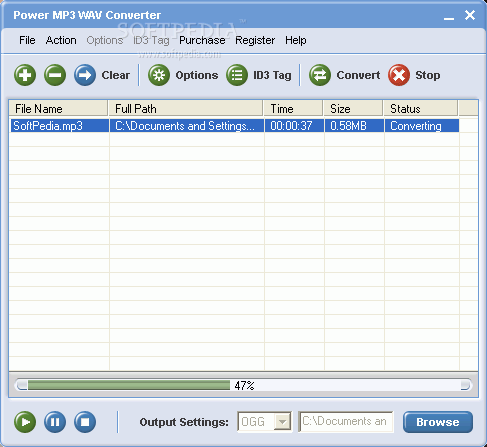
Task: Open the File menu
Action: click(27, 40)
